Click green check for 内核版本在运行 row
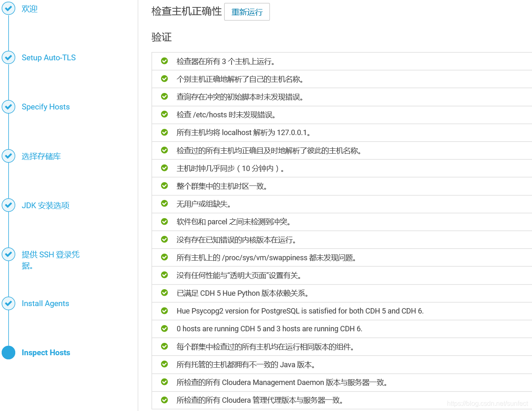 pos(164,239)
